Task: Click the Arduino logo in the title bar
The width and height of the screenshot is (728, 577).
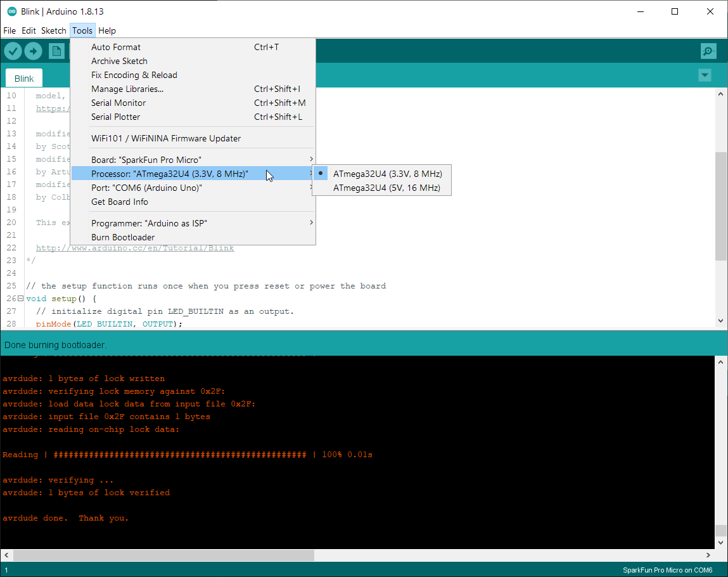Action: coord(12,11)
